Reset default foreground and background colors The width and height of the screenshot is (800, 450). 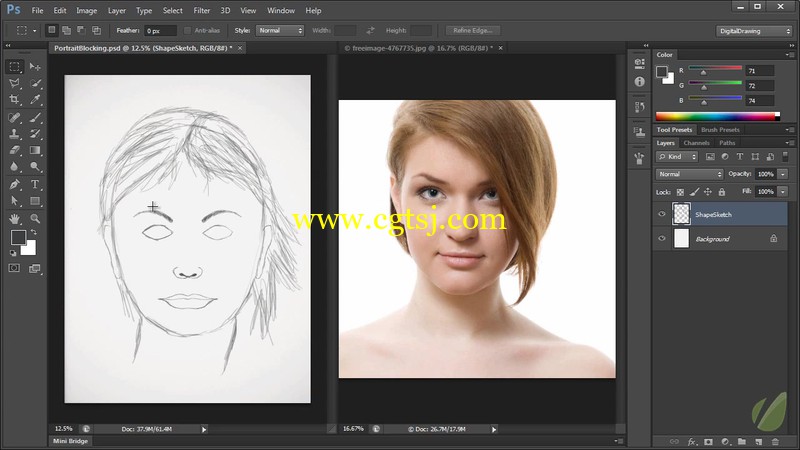[13, 253]
